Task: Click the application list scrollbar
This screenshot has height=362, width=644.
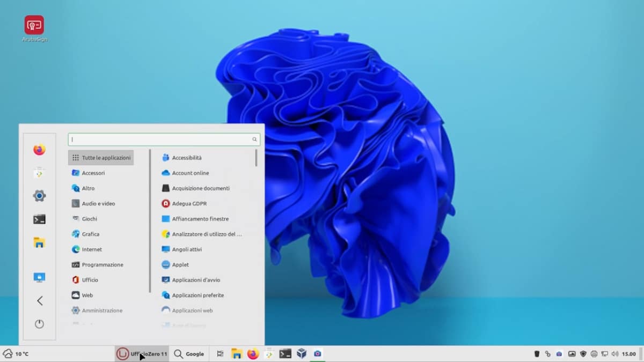Action: [257, 158]
